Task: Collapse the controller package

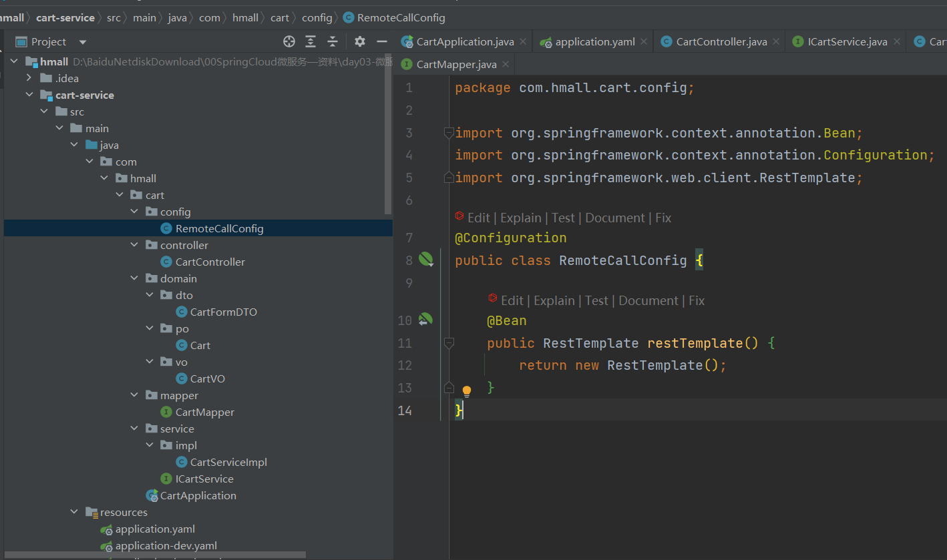Action: click(135, 245)
